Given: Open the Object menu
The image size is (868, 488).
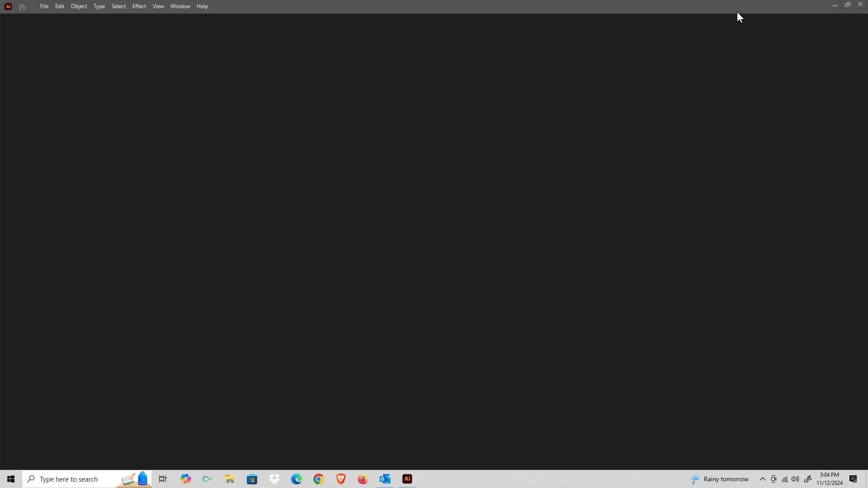Looking at the screenshot, I should (79, 6).
